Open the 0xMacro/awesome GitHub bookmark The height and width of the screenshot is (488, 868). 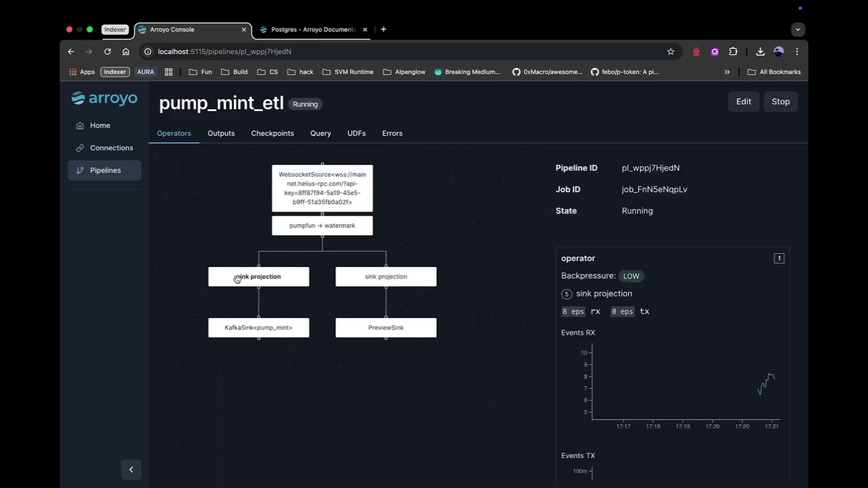[547, 72]
